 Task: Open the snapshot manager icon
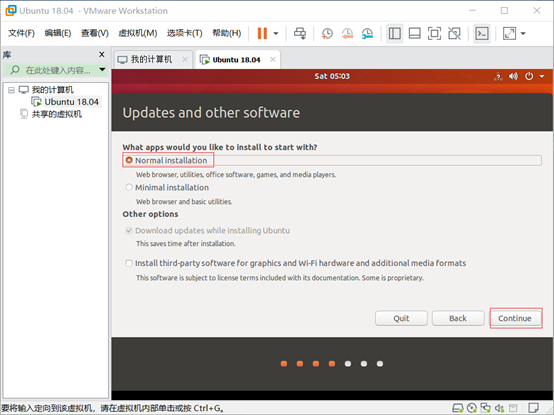pos(367,34)
